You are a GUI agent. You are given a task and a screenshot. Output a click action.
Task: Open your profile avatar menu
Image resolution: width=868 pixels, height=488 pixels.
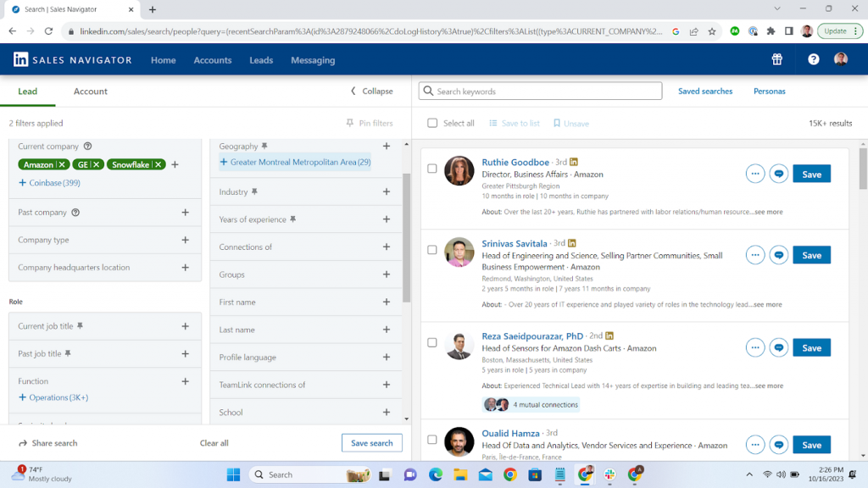tap(840, 59)
